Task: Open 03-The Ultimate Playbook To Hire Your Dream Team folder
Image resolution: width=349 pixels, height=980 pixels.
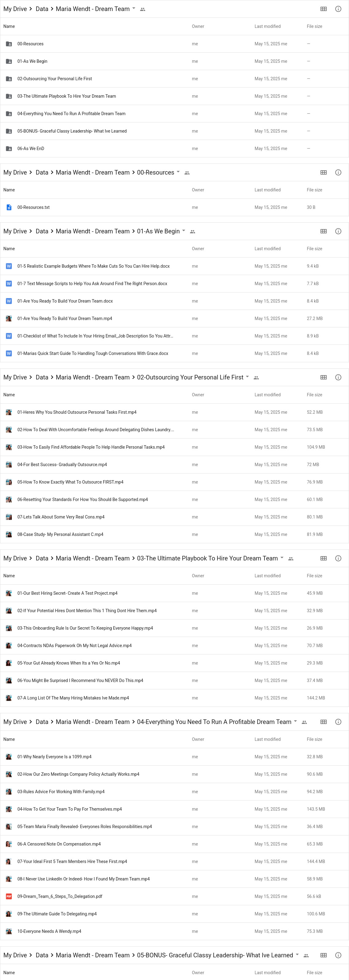Action: pyautogui.click(x=174, y=96)
